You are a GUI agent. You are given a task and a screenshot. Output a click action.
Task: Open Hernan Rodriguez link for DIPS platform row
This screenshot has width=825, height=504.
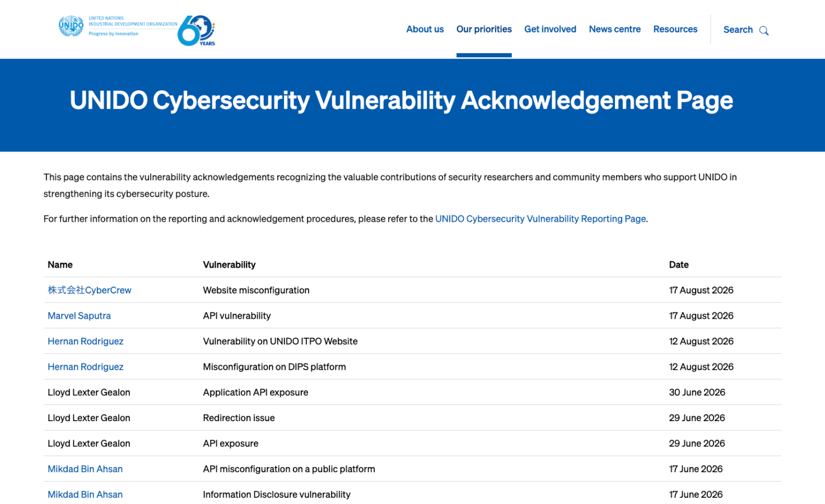[85, 367]
